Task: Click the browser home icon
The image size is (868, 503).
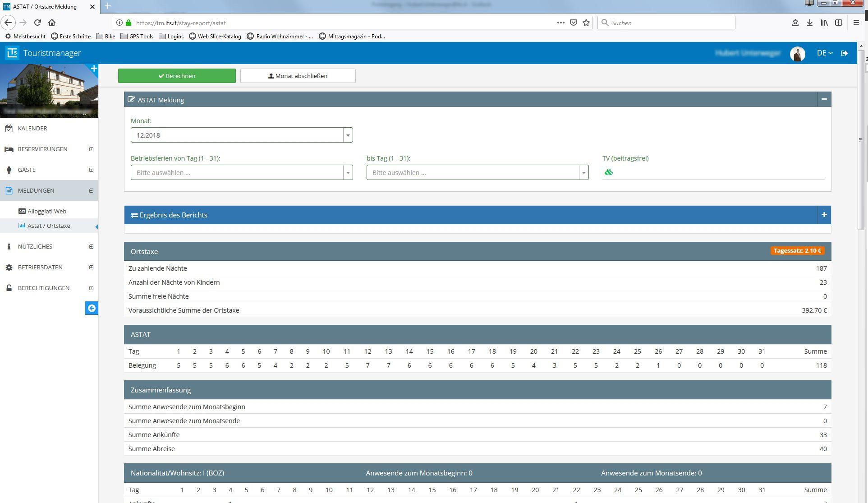Action: (x=52, y=23)
